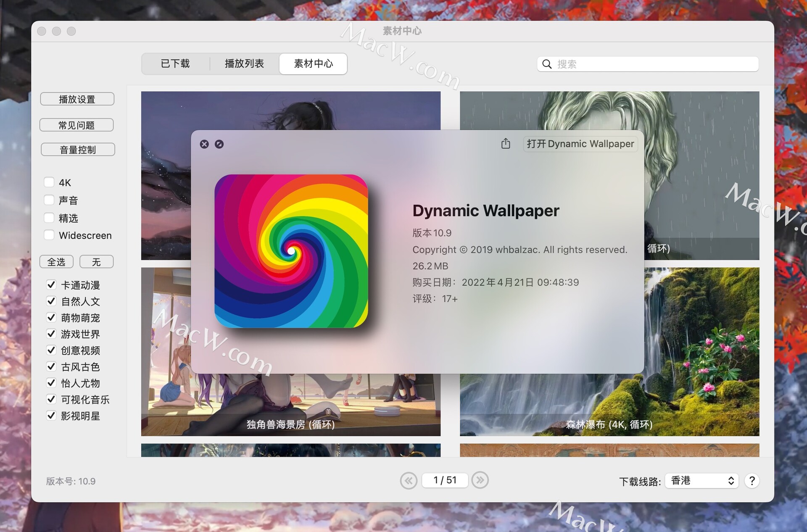Enable the 4K filter checkbox
Image resolution: width=807 pixels, height=532 pixels.
click(x=49, y=182)
